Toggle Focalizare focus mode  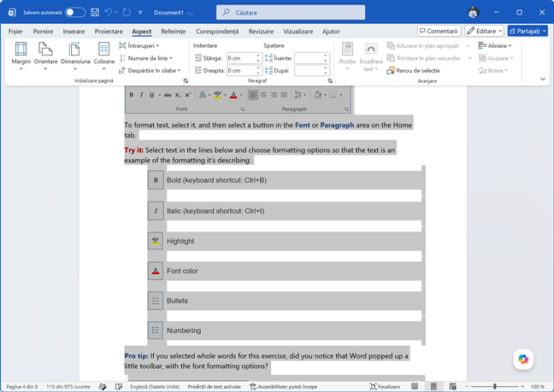pyautogui.click(x=385, y=387)
